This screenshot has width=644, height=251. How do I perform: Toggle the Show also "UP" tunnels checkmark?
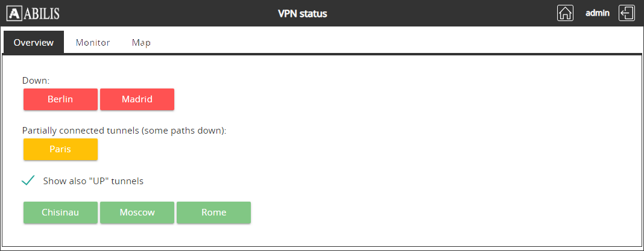pos(28,181)
